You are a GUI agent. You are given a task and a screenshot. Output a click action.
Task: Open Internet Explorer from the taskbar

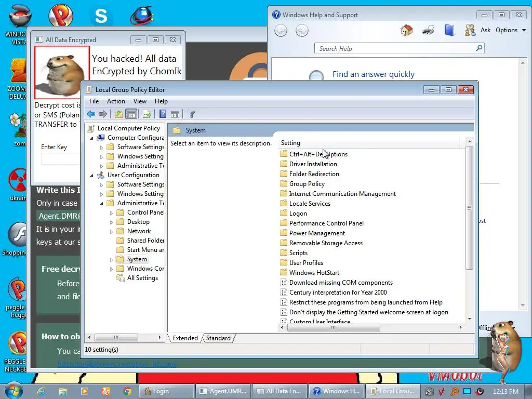coord(41,391)
